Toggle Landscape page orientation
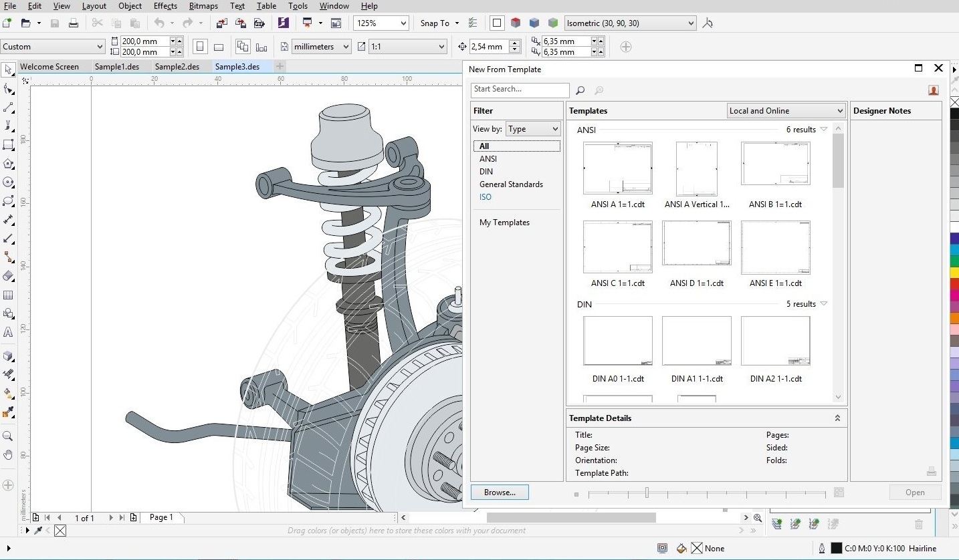 click(x=219, y=47)
